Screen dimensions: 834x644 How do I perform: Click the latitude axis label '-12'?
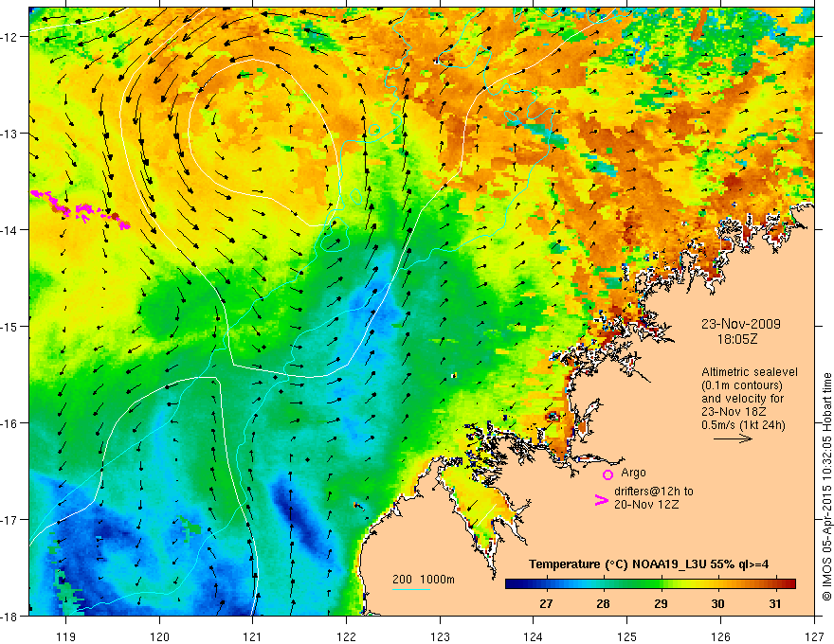tap(10, 37)
